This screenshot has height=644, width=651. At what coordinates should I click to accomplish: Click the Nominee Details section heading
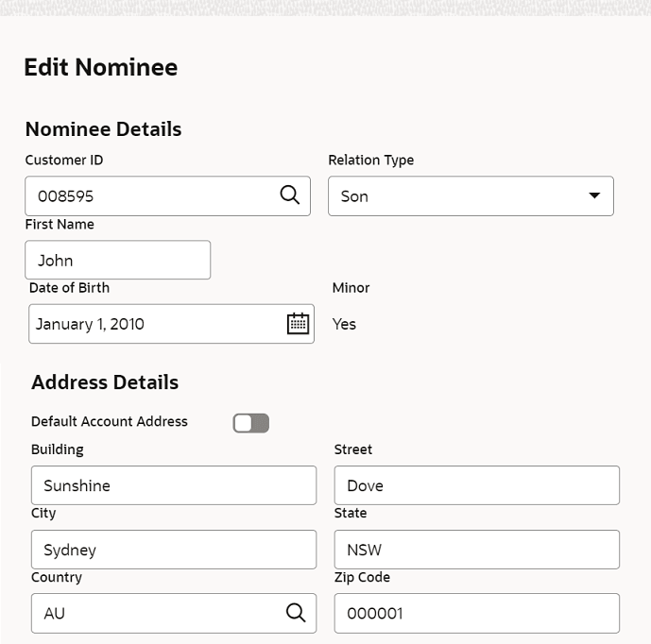pos(103,129)
